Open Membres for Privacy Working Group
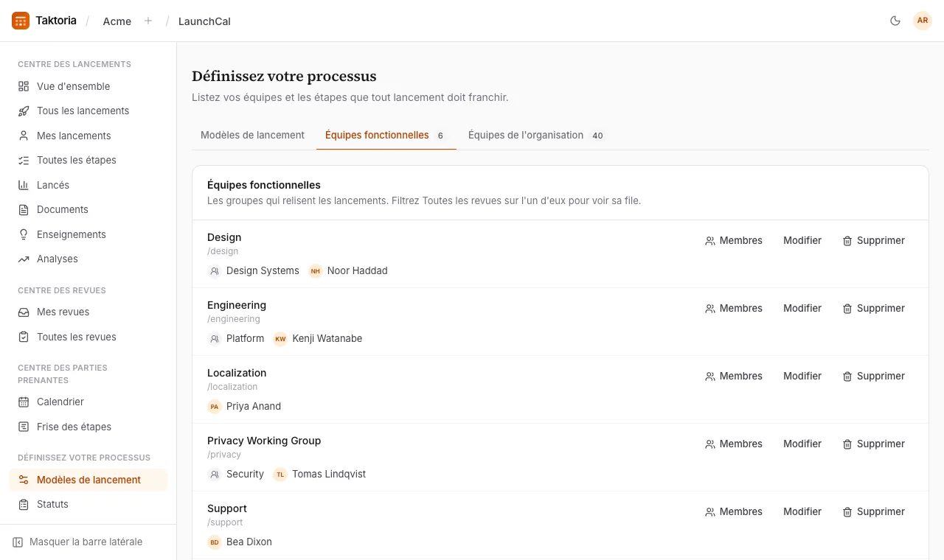This screenshot has width=944, height=560. pyautogui.click(x=734, y=444)
